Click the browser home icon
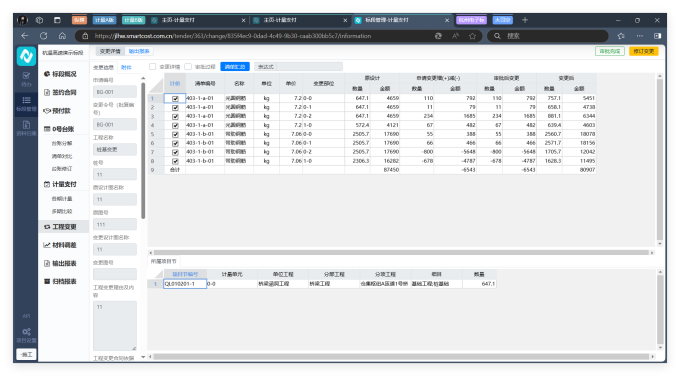This screenshot has width=680, height=376. click(x=62, y=36)
